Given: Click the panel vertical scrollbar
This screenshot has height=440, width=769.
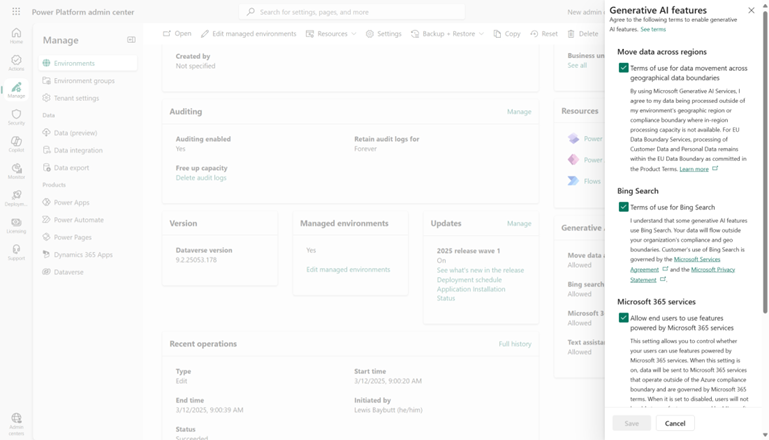Looking at the screenshot, I should tap(765, 162).
